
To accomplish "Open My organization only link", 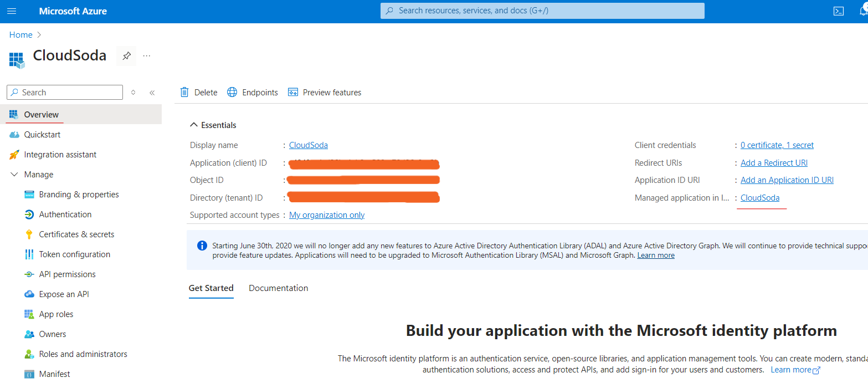I will point(327,215).
